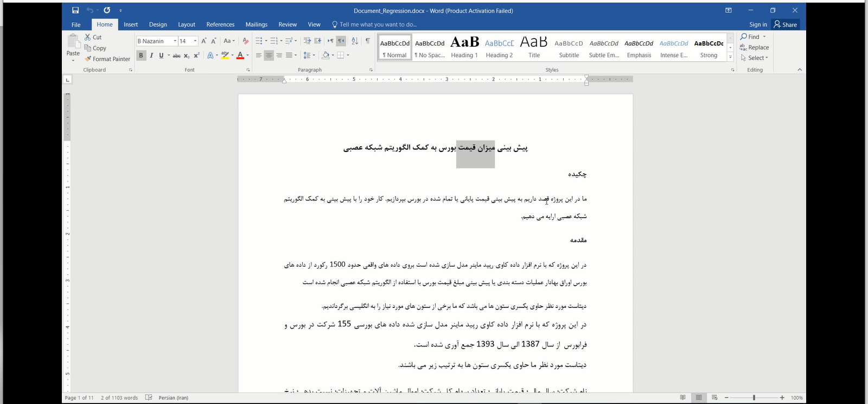Click the Clear All Formatting eraser icon

pos(246,41)
